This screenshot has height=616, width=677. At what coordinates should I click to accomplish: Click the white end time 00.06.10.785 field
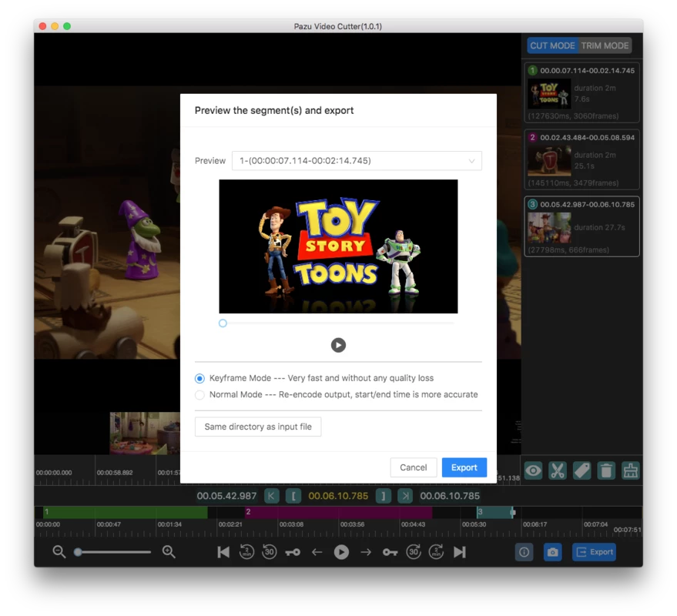(x=450, y=496)
